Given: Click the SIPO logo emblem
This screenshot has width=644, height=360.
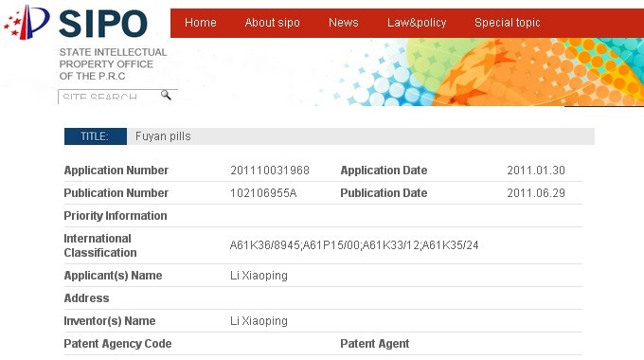Looking at the screenshot, I should click(x=27, y=22).
